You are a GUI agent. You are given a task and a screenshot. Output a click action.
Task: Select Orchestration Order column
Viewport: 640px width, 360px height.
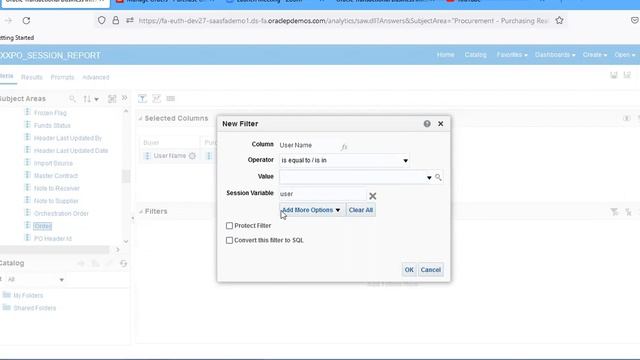(61, 214)
